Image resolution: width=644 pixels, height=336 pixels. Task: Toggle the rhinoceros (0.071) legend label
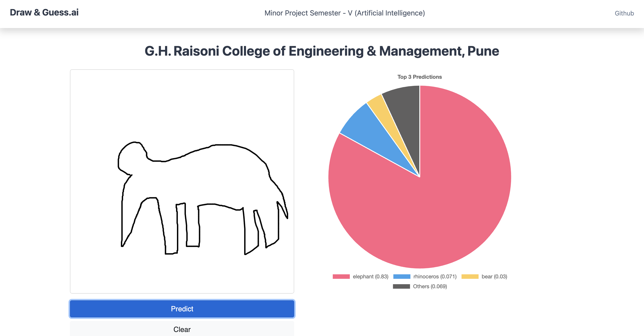click(x=435, y=277)
